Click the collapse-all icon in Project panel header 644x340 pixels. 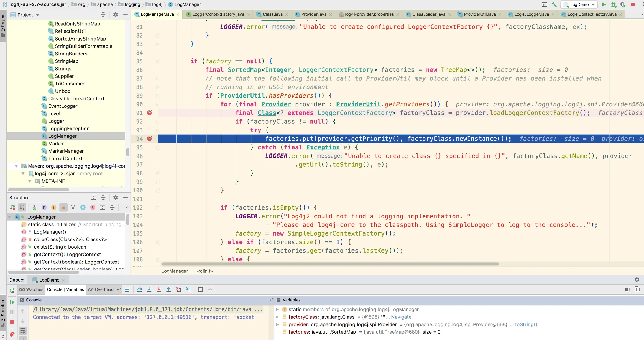(x=103, y=15)
